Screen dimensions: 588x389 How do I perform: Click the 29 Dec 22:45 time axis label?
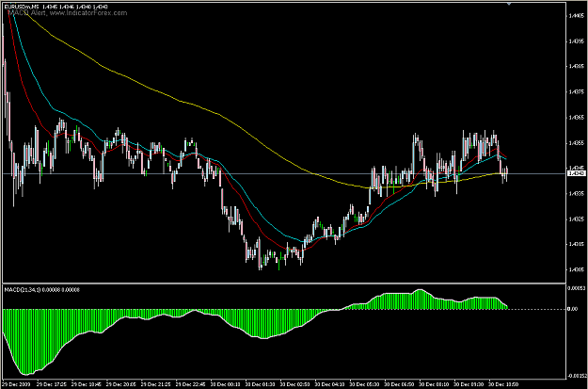tap(191, 384)
